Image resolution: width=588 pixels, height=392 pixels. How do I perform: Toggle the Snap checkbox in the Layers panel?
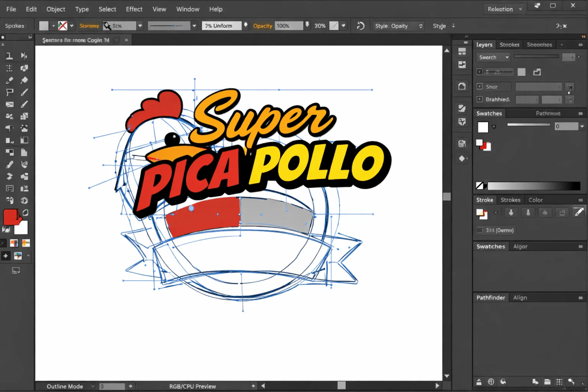481,86
